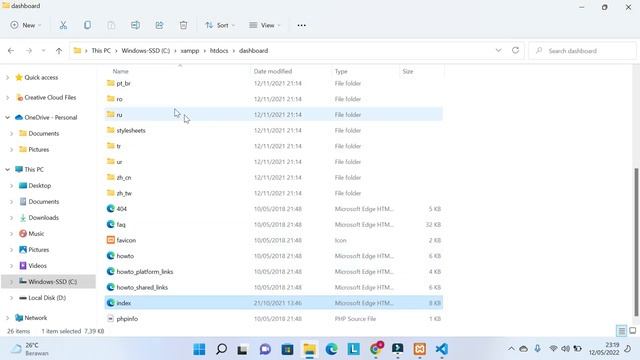Open Chrome in taskbar
The height and width of the screenshot is (360, 640).
[376, 349]
